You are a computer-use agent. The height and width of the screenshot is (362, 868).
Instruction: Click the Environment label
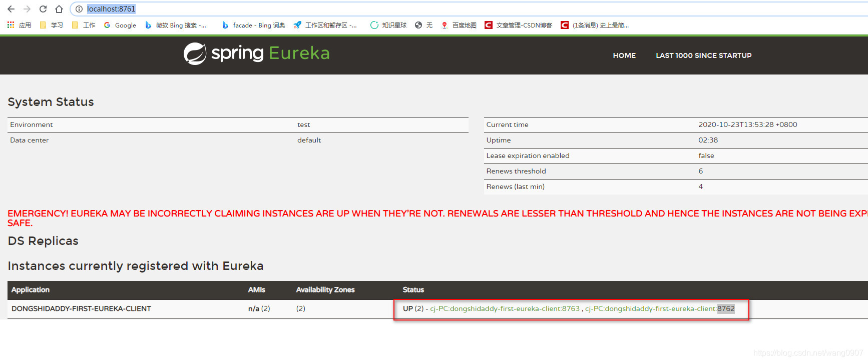point(31,124)
